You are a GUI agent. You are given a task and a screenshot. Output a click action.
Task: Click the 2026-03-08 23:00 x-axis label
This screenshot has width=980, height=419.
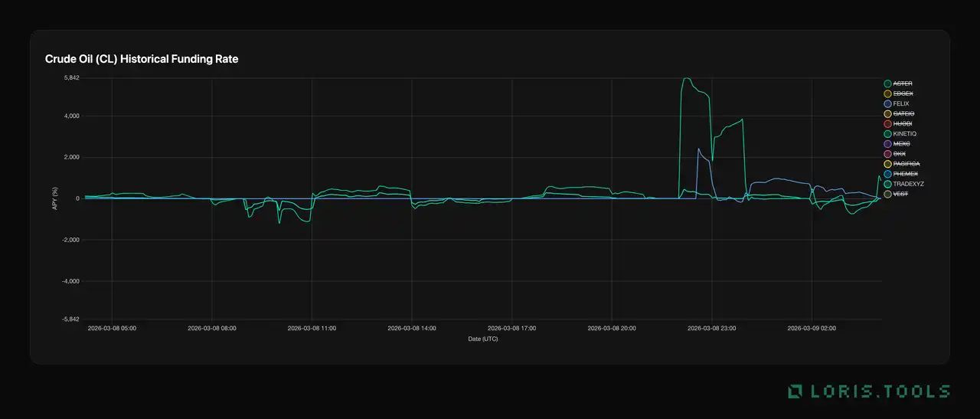tap(711, 328)
